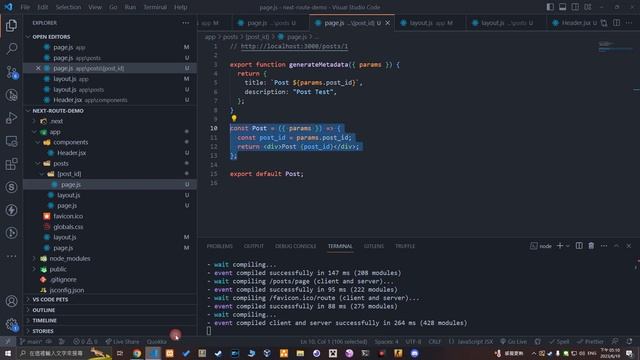Image resolution: width=640 pixels, height=360 pixels.
Task: Open the localhost:3000/posts/1 link
Action: click(294, 46)
